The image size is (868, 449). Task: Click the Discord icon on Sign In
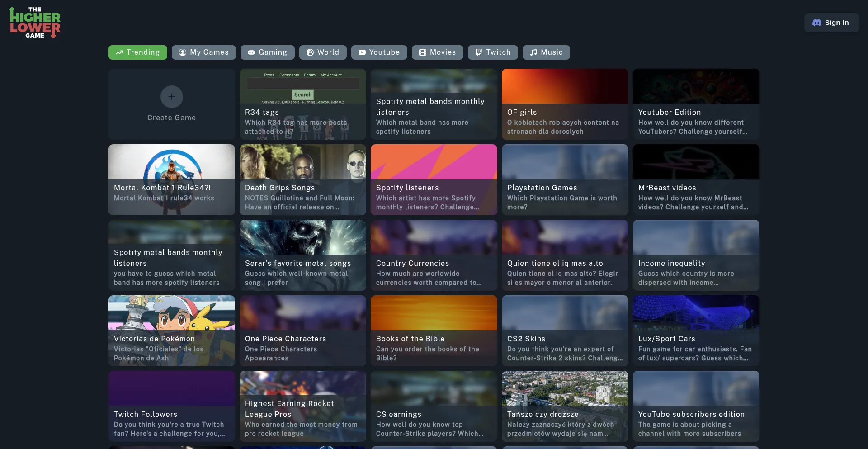click(816, 23)
